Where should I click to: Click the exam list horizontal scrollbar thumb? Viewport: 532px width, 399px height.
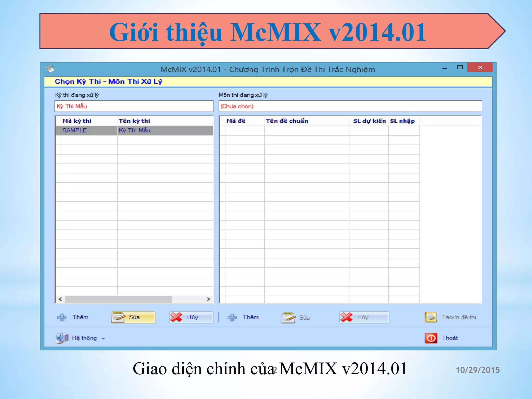(118, 299)
